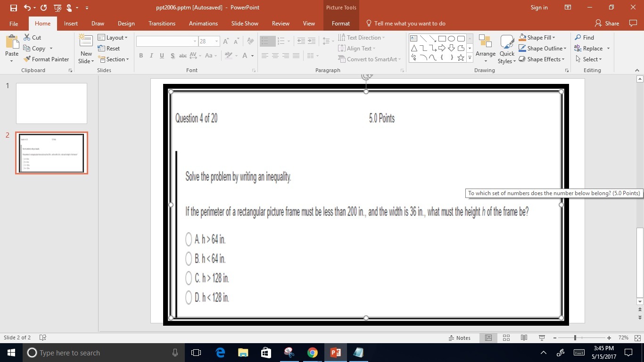Toggle Strikethrough formatting
The width and height of the screenshot is (644, 362).
[x=183, y=56]
